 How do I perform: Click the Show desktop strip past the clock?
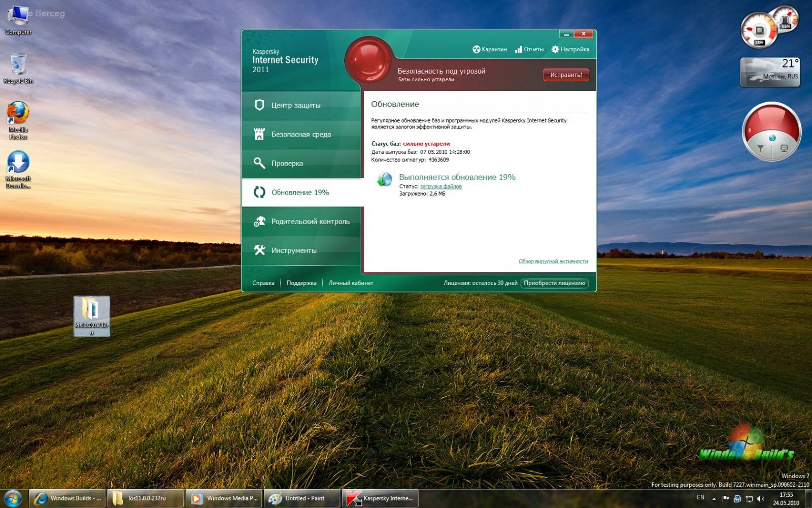coord(808,498)
